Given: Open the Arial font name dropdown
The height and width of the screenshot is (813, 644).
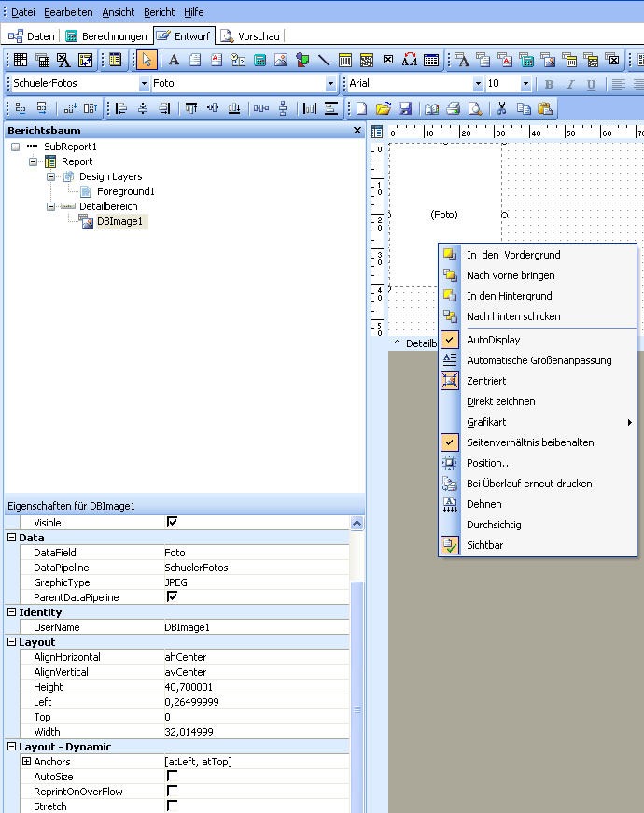Looking at the screenshot, I should [478, 83].
